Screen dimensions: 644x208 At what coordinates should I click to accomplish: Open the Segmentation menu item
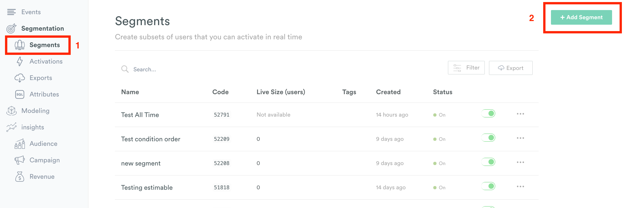click(x=42, y=29)
